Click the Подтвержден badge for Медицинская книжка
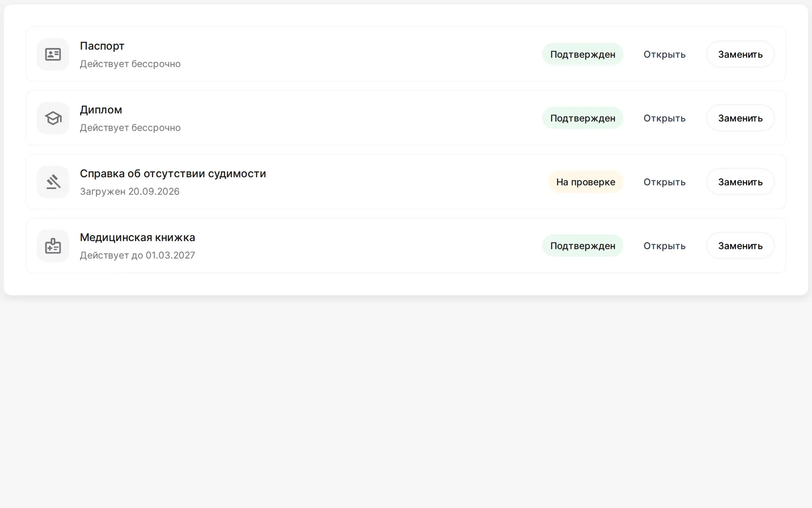The width and height of the screenshot is (812, 508). click(583, 246)
